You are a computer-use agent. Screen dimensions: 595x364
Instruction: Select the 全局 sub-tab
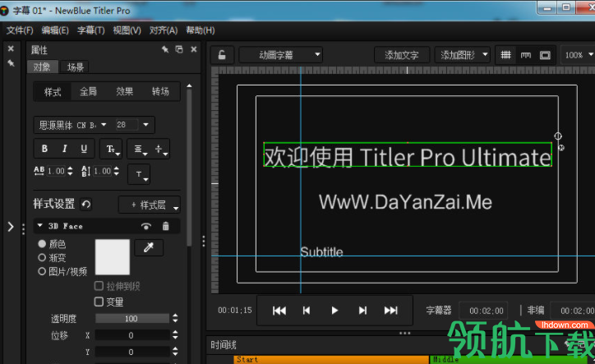[x=89, y=91]
